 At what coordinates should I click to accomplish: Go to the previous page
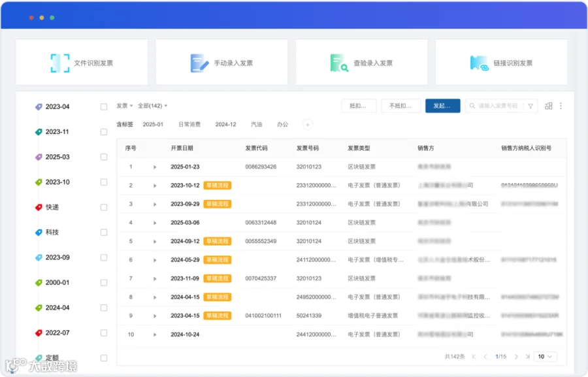pyautogui.click(x=485, y=357)
